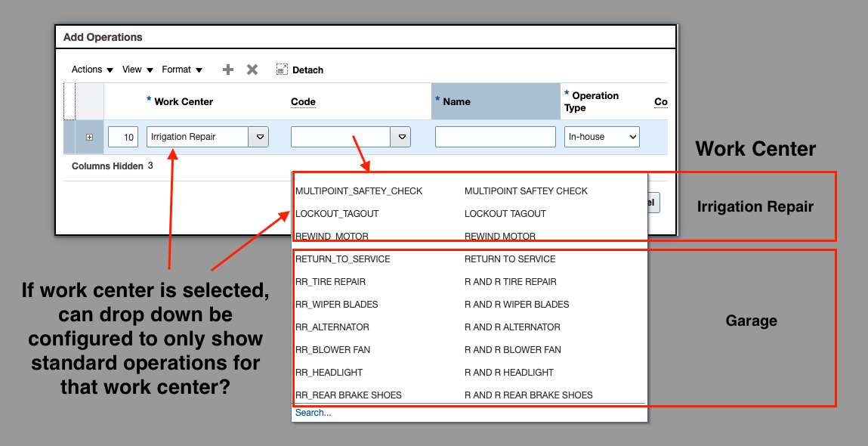Click the Detach grid icon
This screenshot has height=446, width=868.
pyautogui.click(x=281, y=69)
